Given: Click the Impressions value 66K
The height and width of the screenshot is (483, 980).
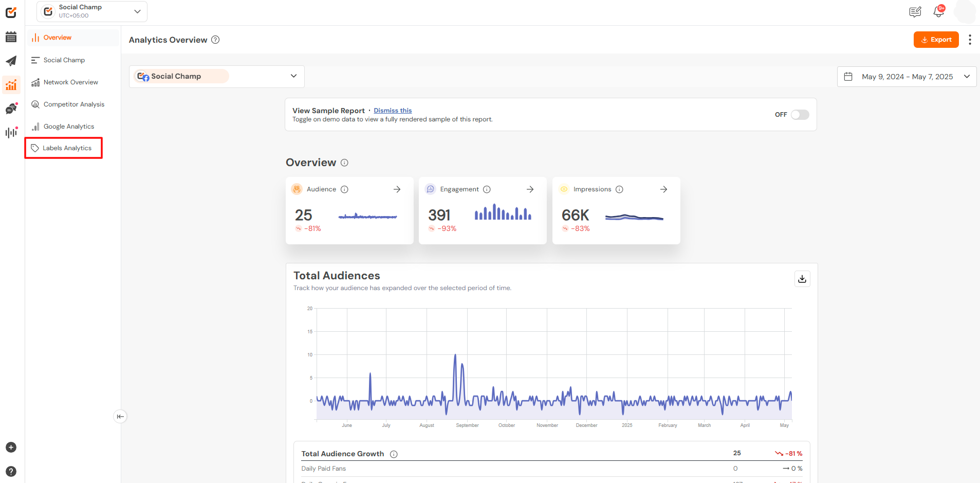Looking at the screenshot, I should pyautogui.click(x=576, y=215).
